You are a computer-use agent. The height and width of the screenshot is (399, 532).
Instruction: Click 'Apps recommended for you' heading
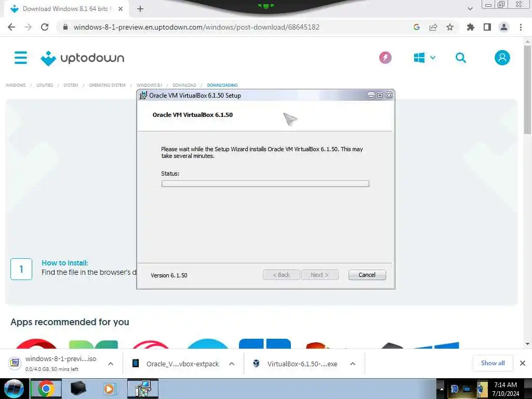pos(70,322)
